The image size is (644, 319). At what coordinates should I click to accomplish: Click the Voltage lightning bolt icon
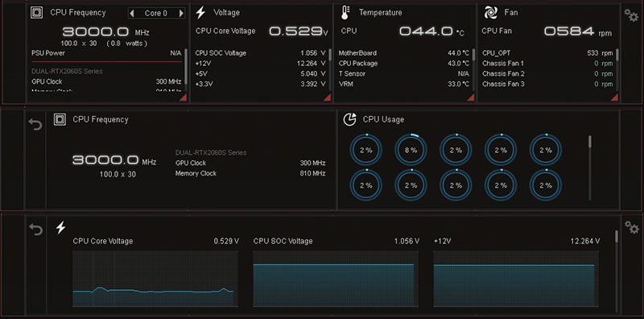(200, 13)
